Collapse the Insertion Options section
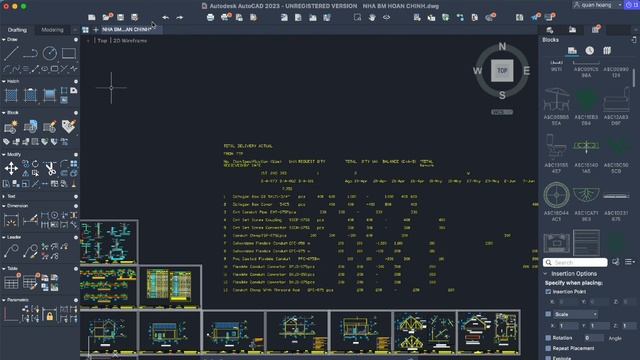This screenshot has height=360, width=640. (x=546, y=273)
